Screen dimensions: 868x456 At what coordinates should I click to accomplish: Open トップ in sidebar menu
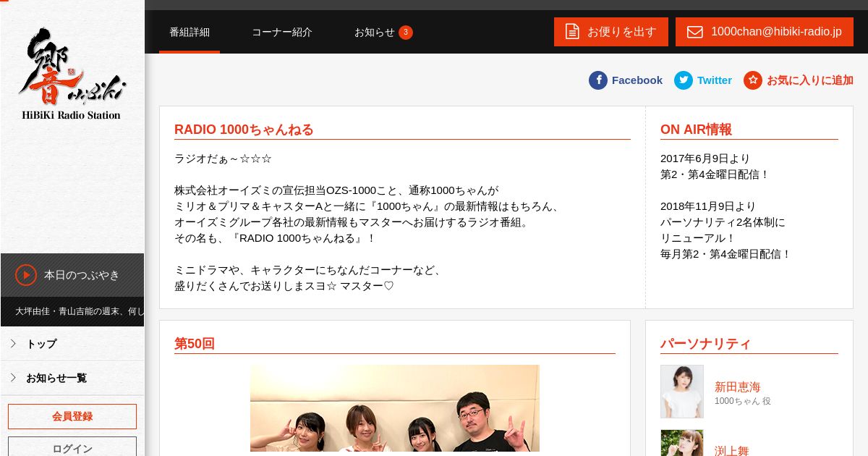tap(72, 344)
